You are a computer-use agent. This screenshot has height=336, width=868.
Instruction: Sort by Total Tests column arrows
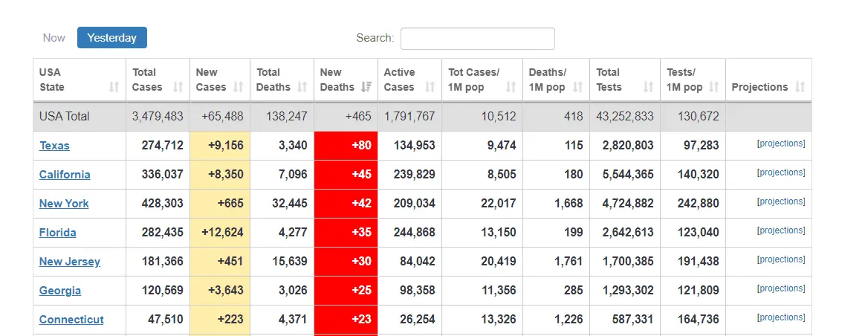pos(648,87)
